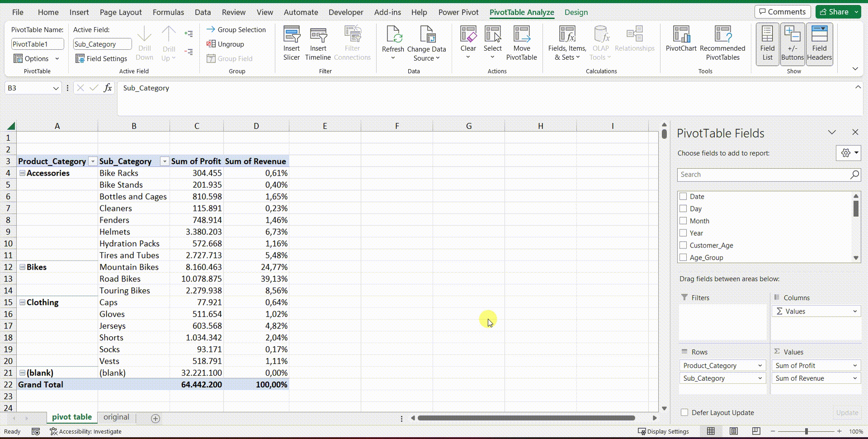
Task: Switch to Page Layout view icon
Action: [x=734, y=431]
